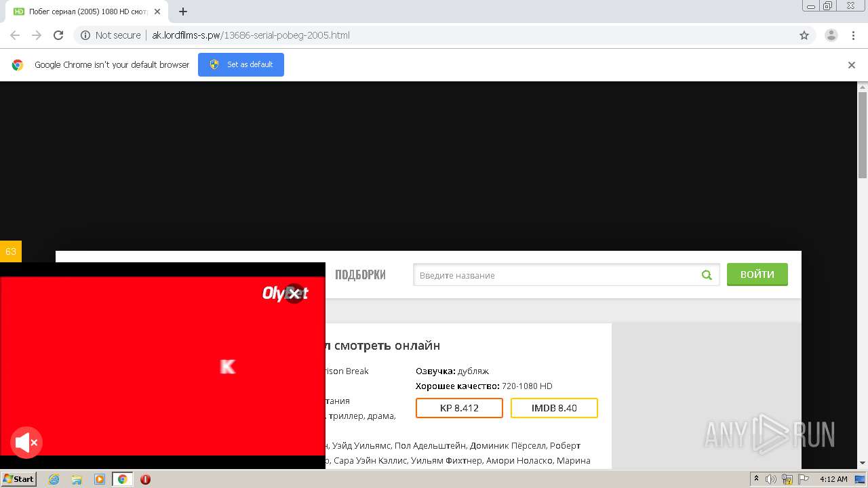Click the 4:12 AM clock
Viewport: 868px width, 488px height.
pos(833,479)
